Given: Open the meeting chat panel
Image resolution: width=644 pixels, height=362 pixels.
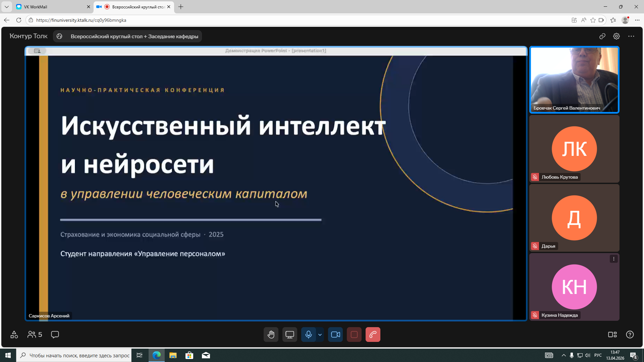Looking at the screenshot, I should tap(55, 335).
